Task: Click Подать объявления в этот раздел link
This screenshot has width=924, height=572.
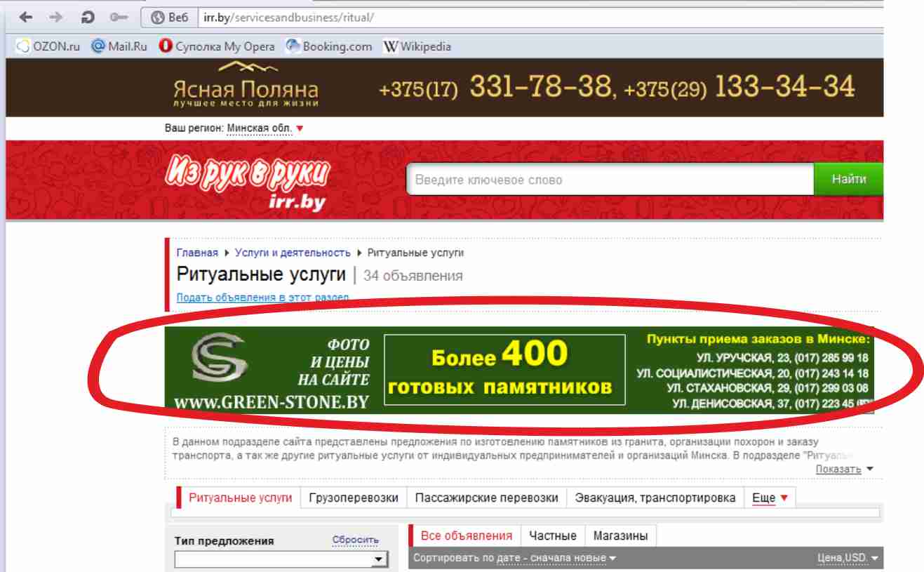Action: [x=262, y=298]
